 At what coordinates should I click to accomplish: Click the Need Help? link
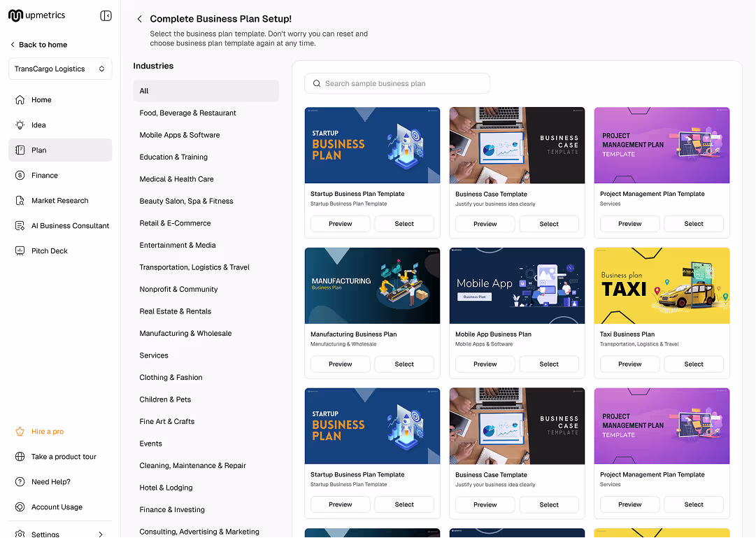(50, 481)
